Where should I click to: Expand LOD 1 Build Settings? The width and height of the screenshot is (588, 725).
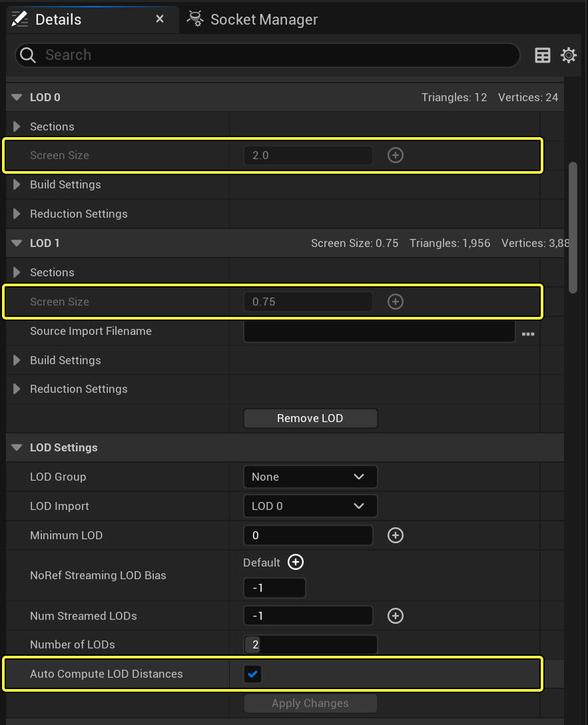coord(17,360)
